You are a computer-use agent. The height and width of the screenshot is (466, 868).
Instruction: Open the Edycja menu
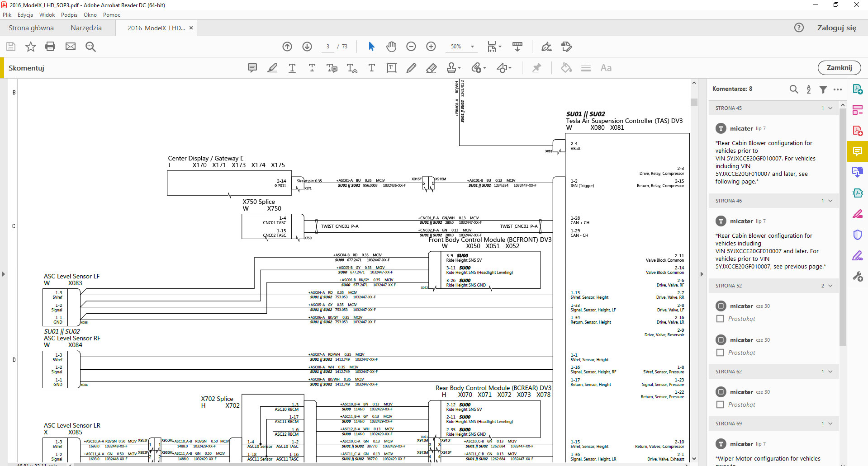(25, 15)
